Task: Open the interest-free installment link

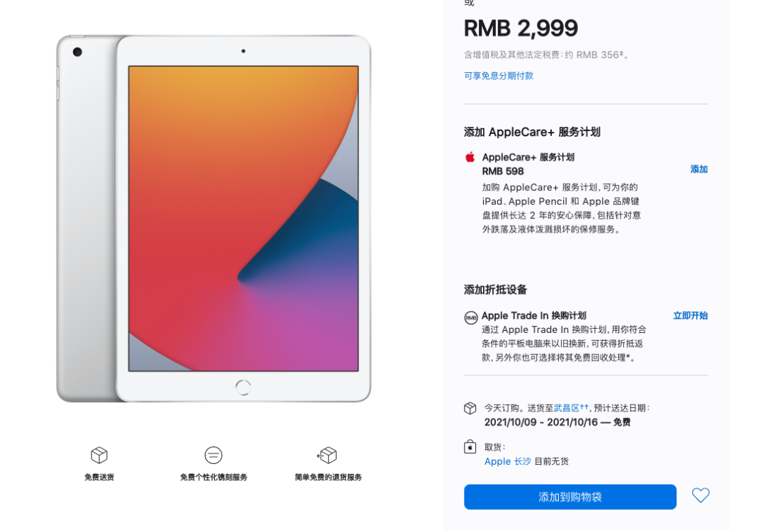Action: [498, 76]
